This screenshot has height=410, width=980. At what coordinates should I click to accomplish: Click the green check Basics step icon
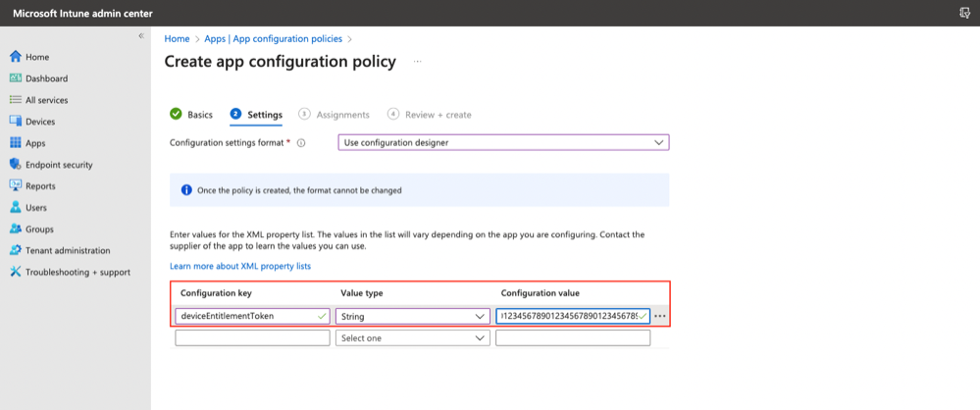176,115
